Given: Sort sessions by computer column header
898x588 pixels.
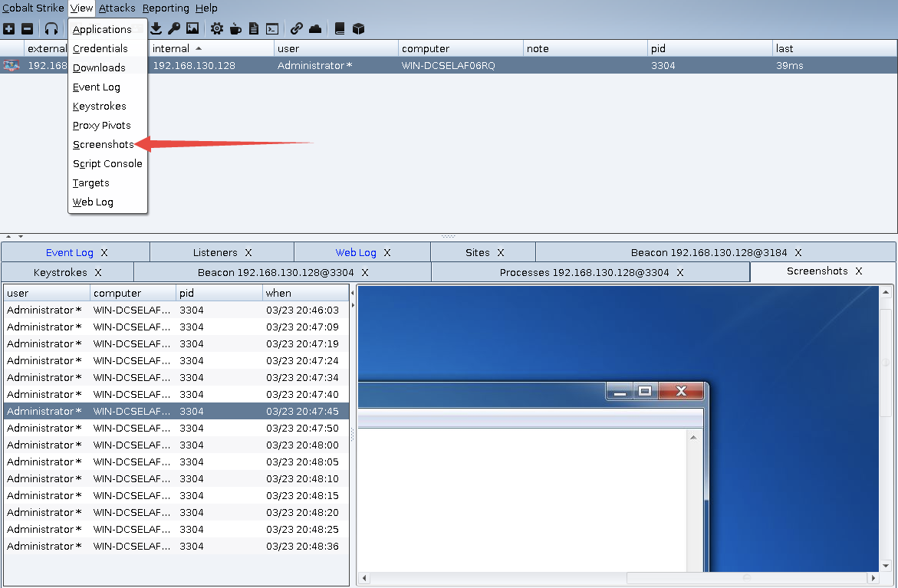Looking at the screenshot, I should 460,48.
